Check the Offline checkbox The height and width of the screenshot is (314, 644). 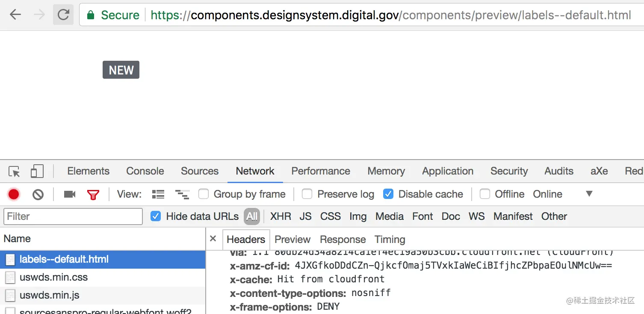[485, 194]
